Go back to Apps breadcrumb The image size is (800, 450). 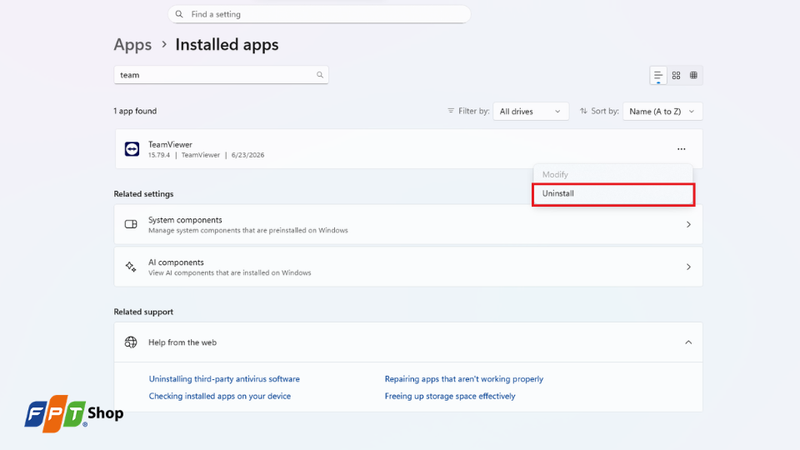coord(133,45)
